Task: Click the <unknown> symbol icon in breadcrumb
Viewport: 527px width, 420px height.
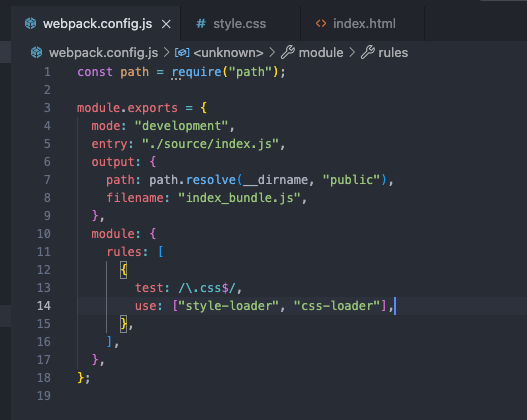Action: pos(182,53)
